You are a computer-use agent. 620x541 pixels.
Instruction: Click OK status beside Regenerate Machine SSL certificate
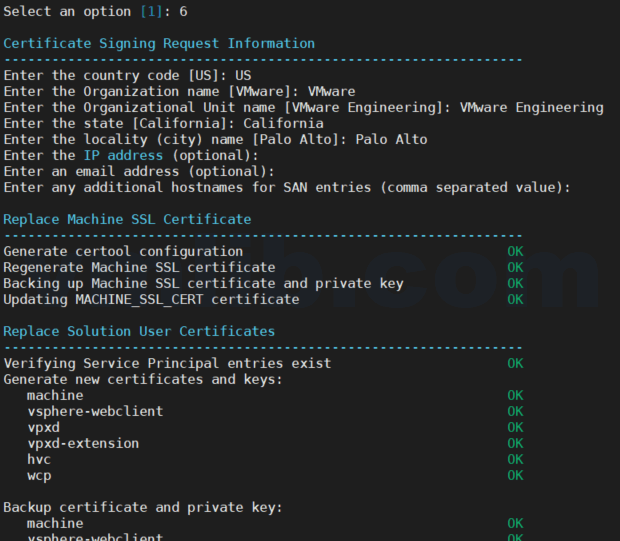point(515,267)
